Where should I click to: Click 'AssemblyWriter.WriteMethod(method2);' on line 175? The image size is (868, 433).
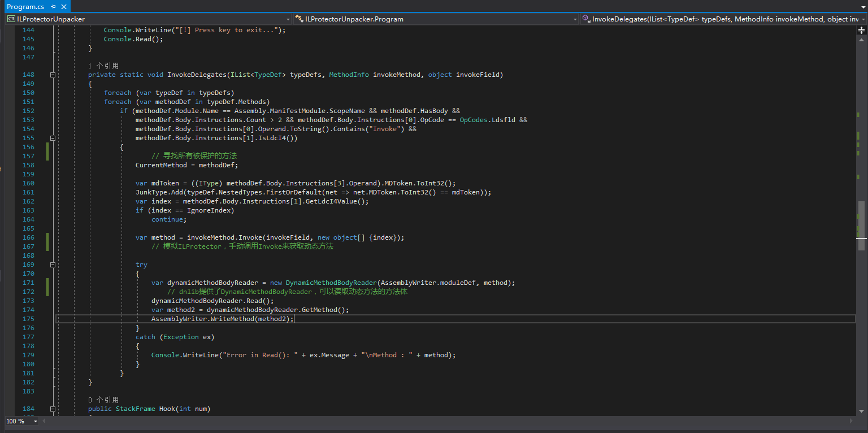223,319
